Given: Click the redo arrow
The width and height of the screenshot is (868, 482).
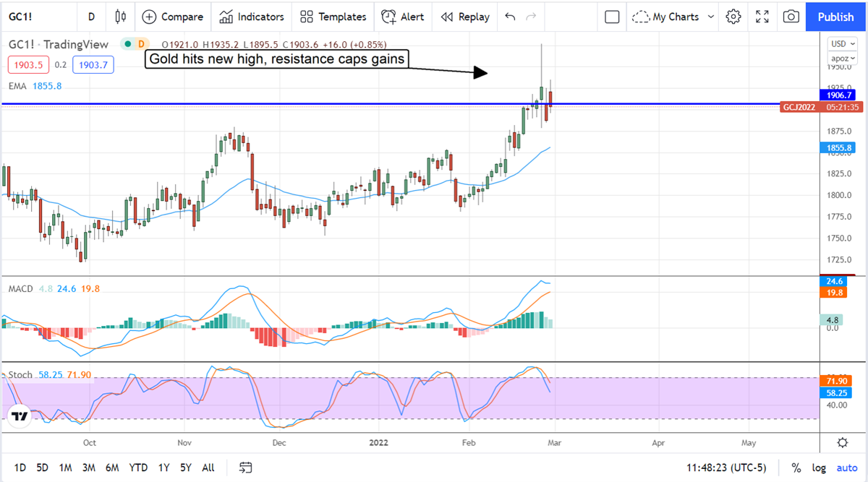Looking at the screenshot, I should 532,17.
